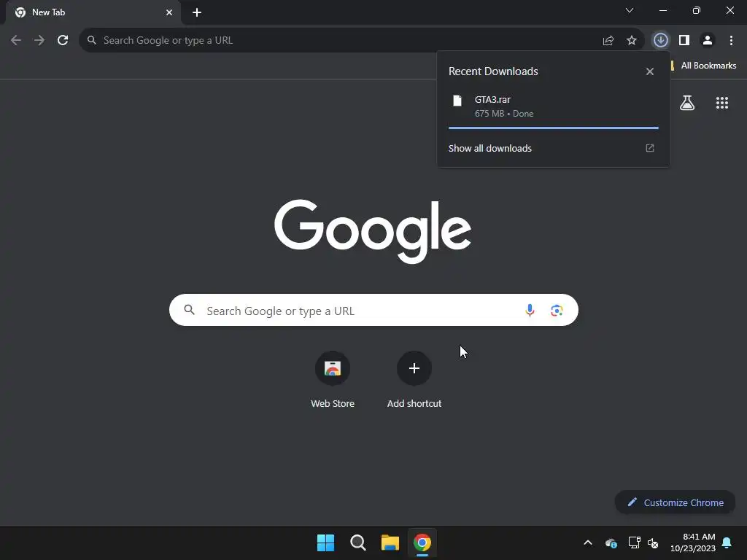
Task: Close the Recent Downloads popup
Action: tap(650, 71)
